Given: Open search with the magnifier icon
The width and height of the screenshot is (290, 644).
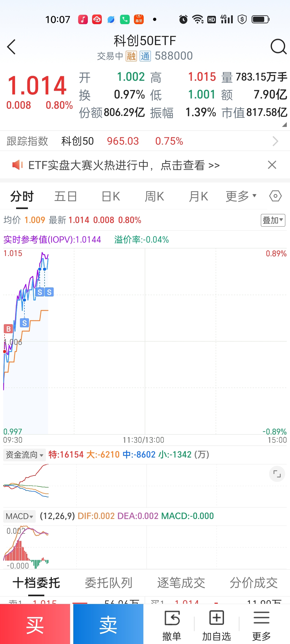Looking at the screenshot, I should (x=278, y=47).
